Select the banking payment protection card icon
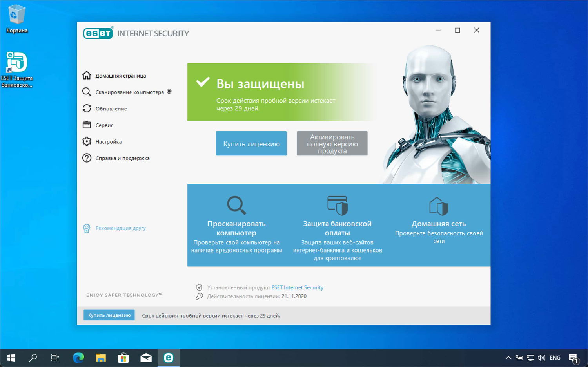 point(337,205)
